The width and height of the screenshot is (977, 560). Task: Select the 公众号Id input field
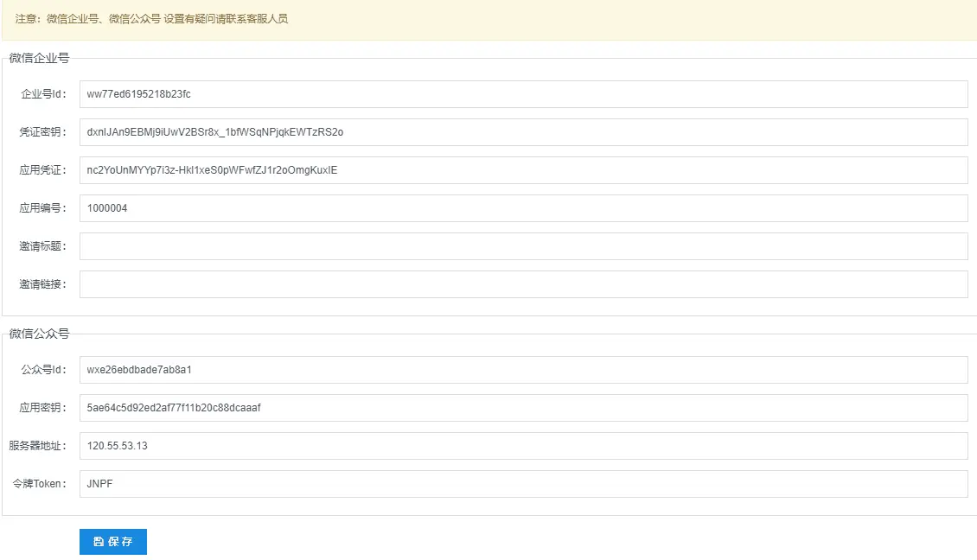(523, 369)
